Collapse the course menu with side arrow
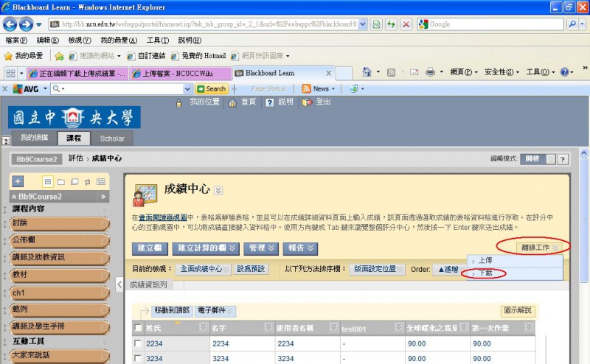This screenshot has height=364, width=590. click(120, 283)
